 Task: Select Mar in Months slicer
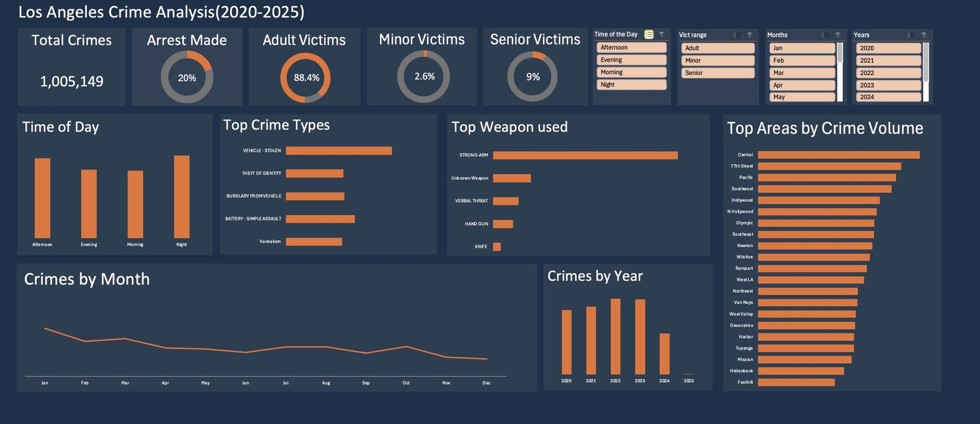click(x=802, y=73)
